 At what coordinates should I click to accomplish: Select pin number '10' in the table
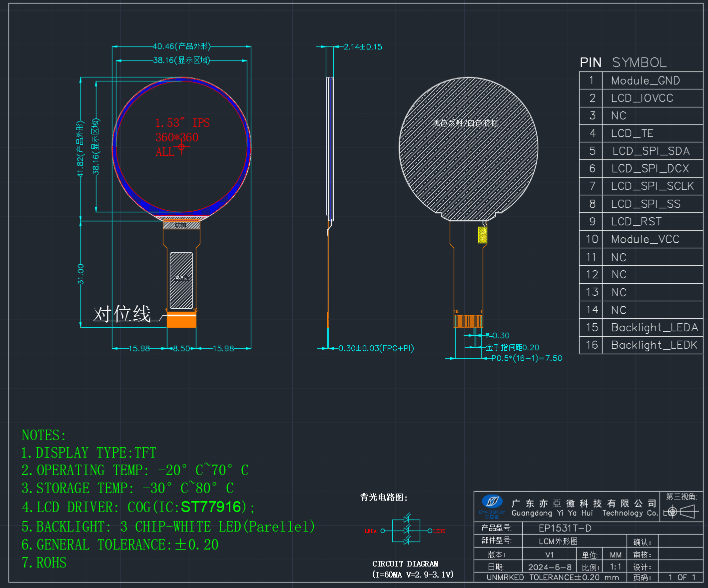click(x=592, y=239)
